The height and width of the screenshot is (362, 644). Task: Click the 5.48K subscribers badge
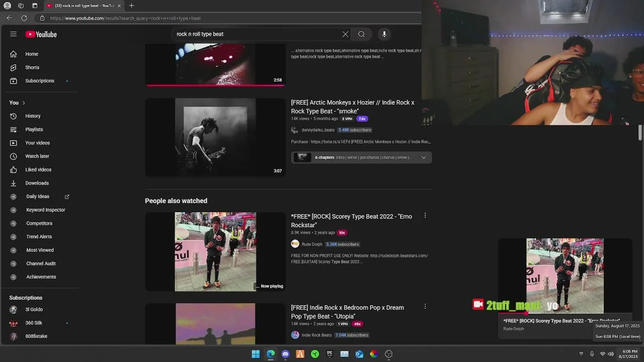click(355, 130)
